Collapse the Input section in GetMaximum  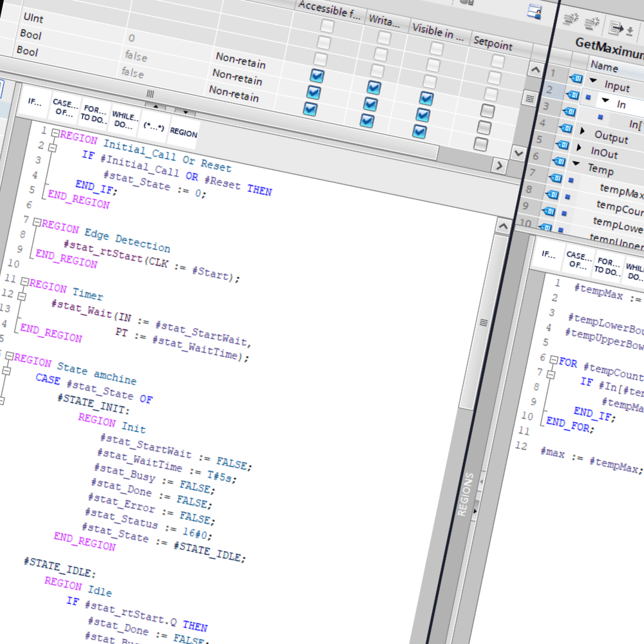click(x=593, y=80)
